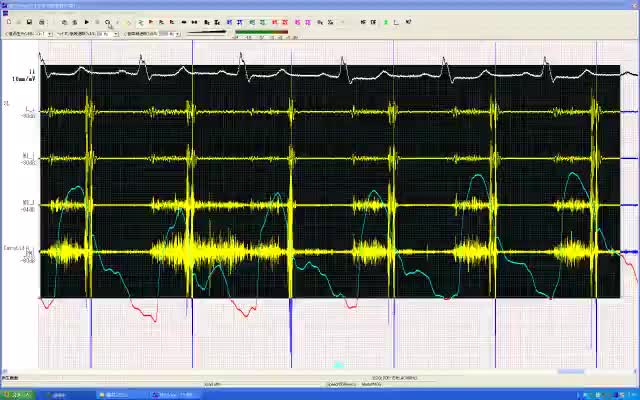
Task: Click the Print icon in toolbar
Action: click(41, 22)
